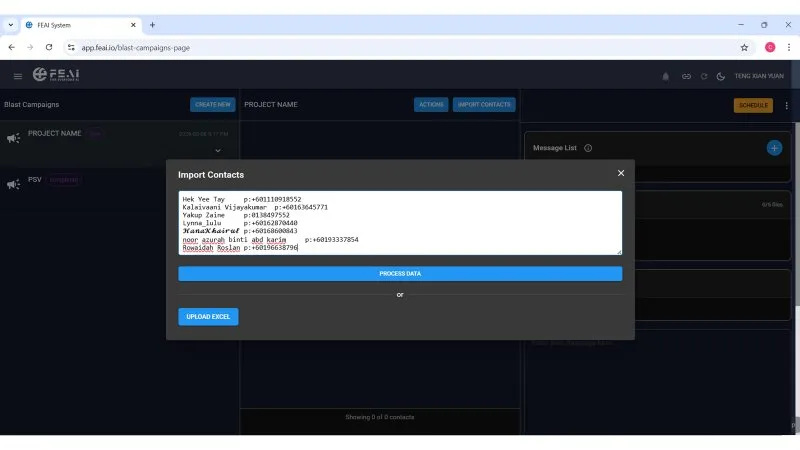
Task: Click inside the contacts text area
Action: pyautogui.click(x=400, y=223)
